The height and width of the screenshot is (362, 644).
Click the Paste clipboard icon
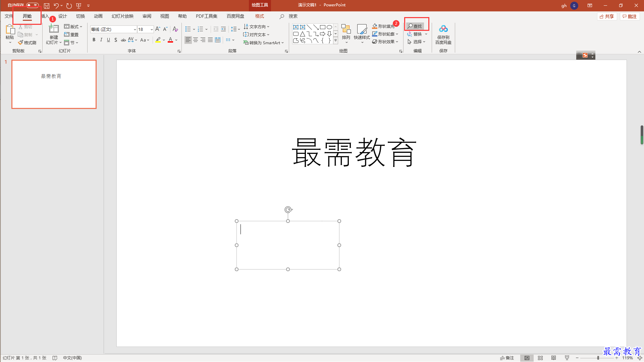pyautogui.click(x=10, y=29)
